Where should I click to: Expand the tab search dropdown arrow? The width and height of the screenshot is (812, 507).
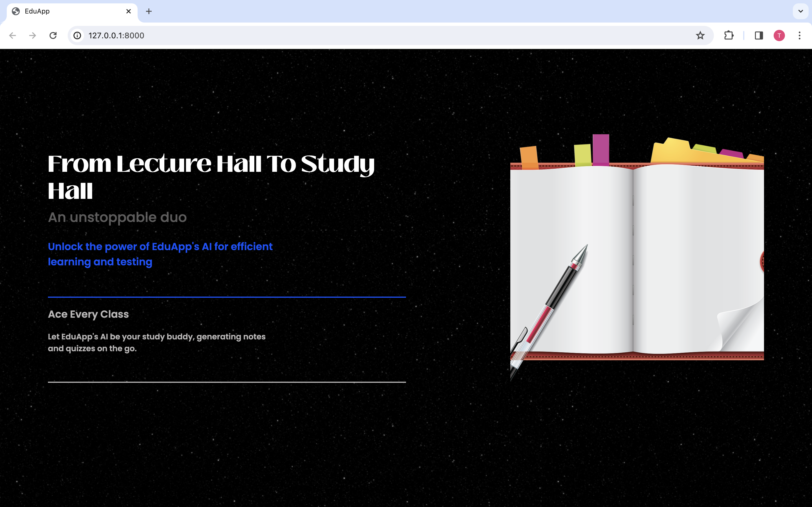coord(800,11)
